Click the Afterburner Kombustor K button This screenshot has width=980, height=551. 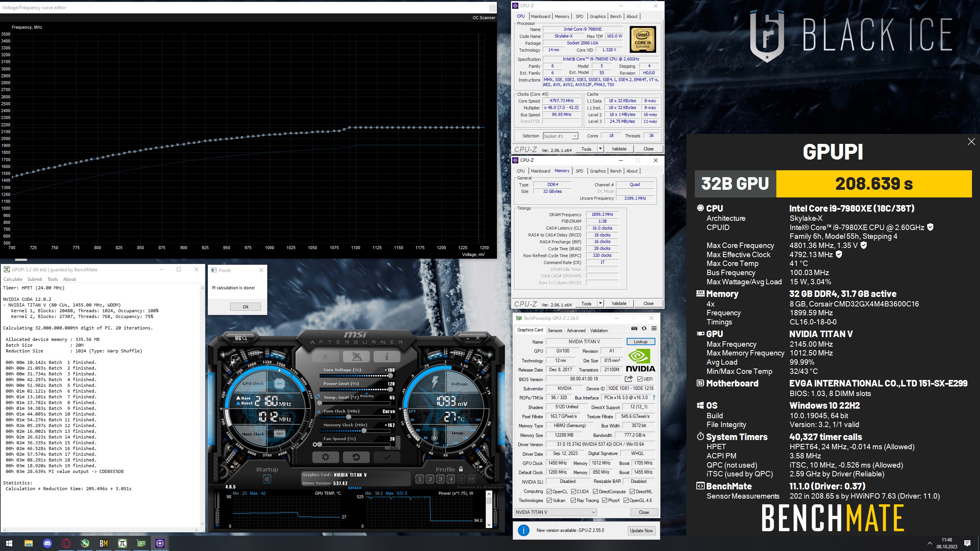point(325,357)
